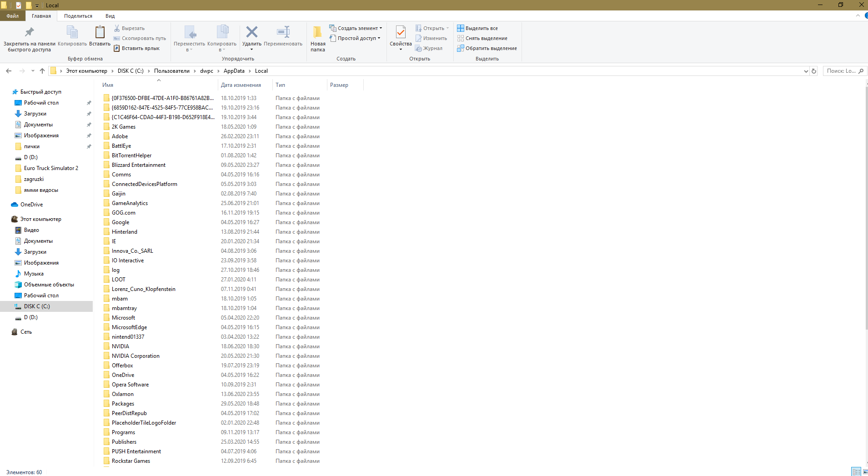Switch to Главная ribbon tab
Screen dimensions: 868x476
(41, 16)
